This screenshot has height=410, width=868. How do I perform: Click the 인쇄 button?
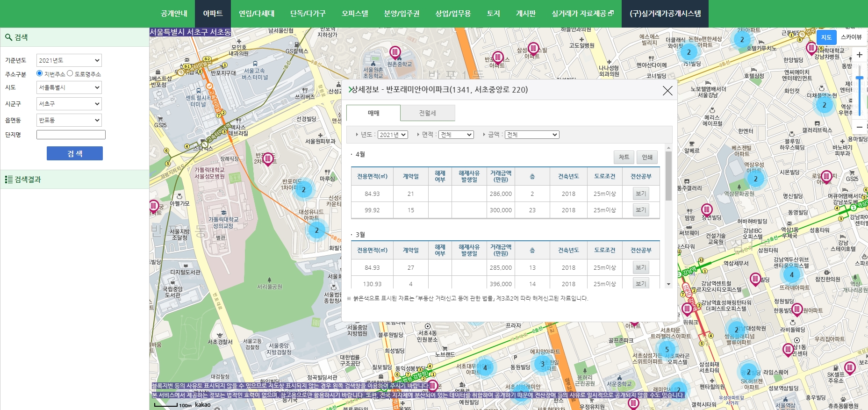(647, 157)
